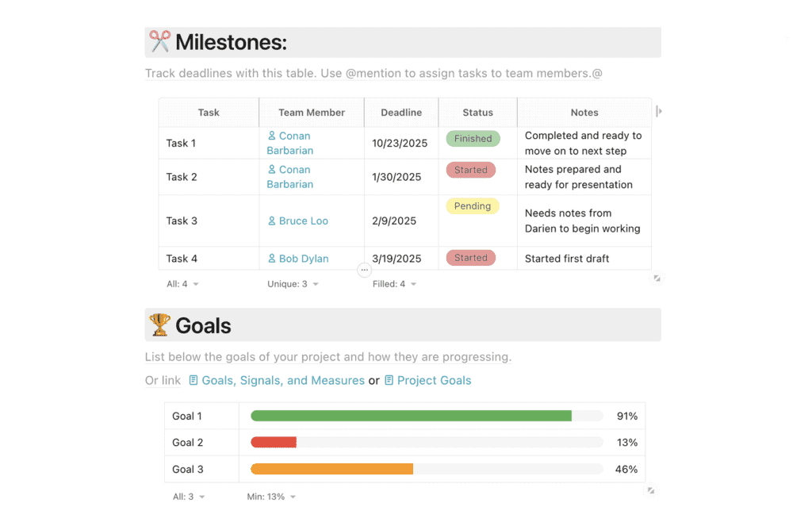Open table options via the ellipsis button
Viewport: 812px width, 526px height.
pos(364,270)
